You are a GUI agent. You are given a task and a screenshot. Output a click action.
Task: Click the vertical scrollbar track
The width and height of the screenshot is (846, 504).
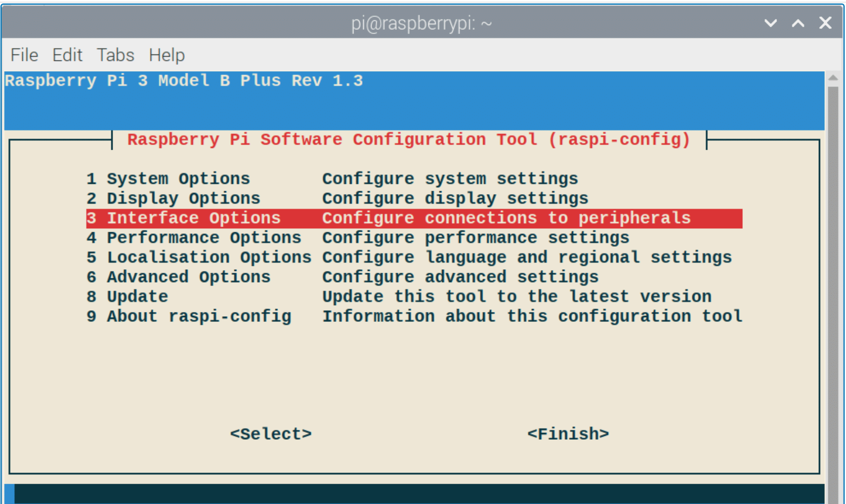(833, 293)
